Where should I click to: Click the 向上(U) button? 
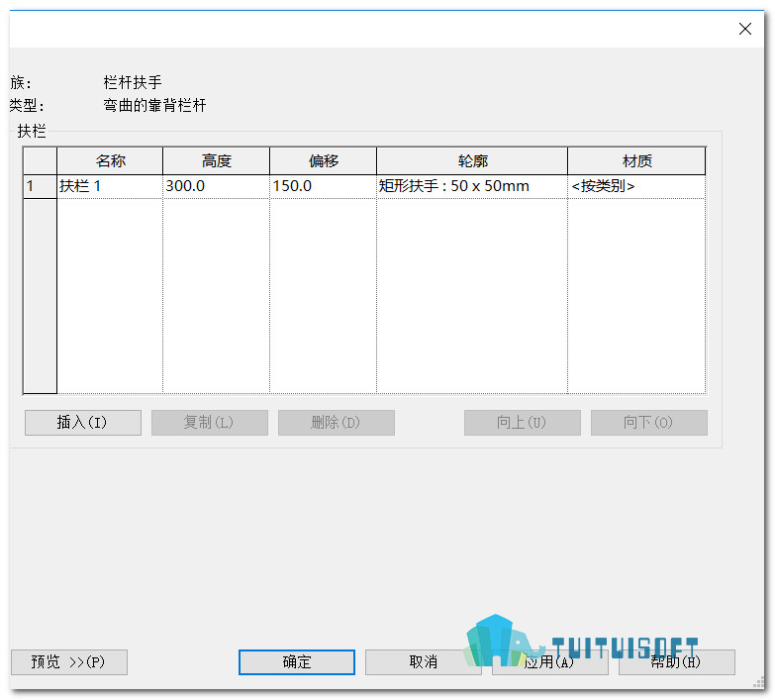pyautogui.click(x=522, y=422)
